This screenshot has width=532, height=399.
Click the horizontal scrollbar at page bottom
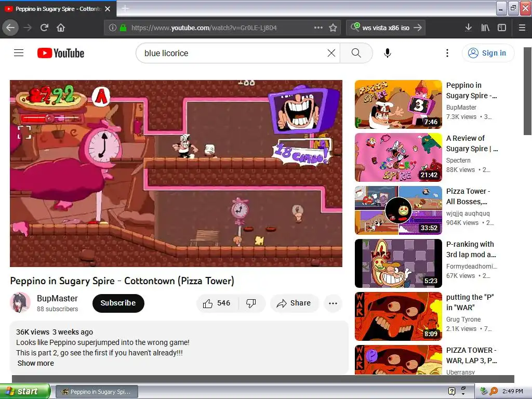tap(263, 379)
